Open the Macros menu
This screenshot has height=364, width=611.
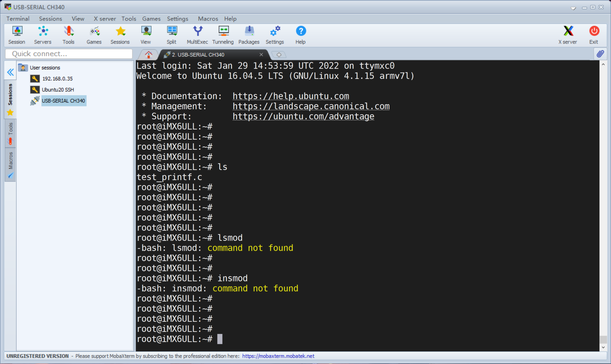click(x=208, y=19)
